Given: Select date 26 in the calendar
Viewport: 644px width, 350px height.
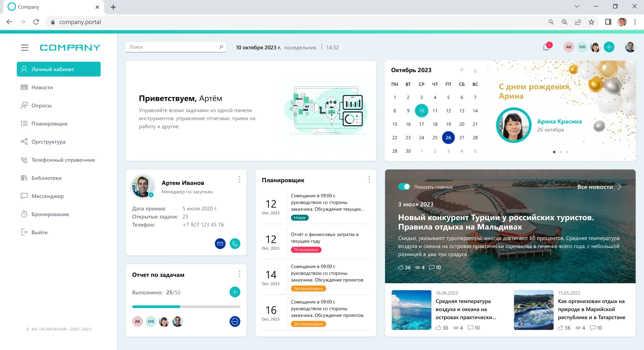Looking at the screenshot, I should point(448,138).
